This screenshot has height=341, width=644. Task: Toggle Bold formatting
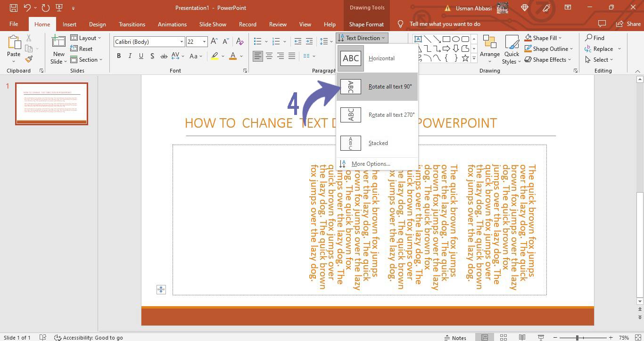click(x=119, y=56)
